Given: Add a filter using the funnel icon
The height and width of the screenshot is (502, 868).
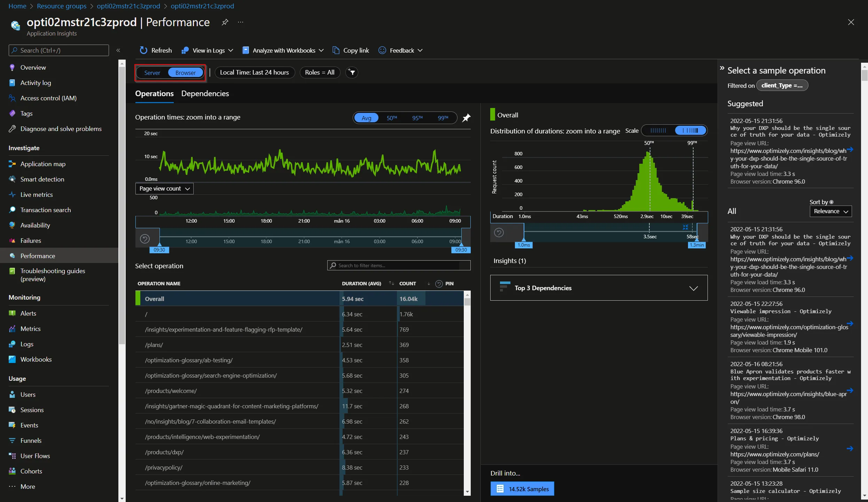Looking at the screenshot, I should pos(352,72).
